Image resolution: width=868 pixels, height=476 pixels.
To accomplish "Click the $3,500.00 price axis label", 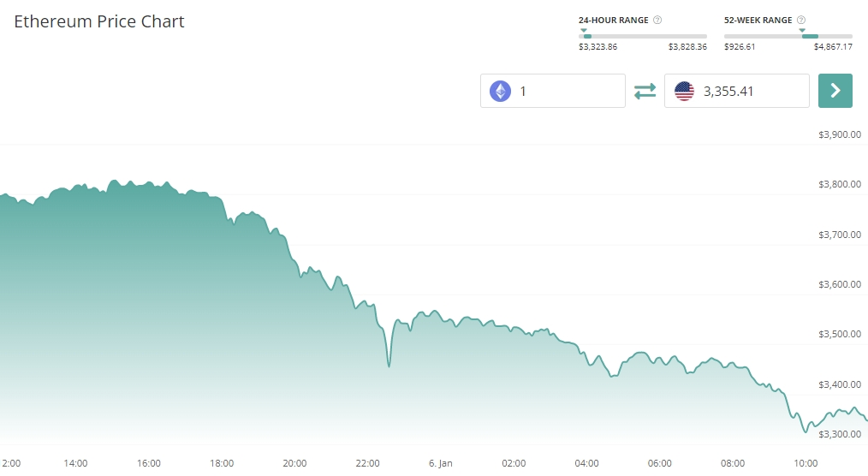I will [839, 334].
